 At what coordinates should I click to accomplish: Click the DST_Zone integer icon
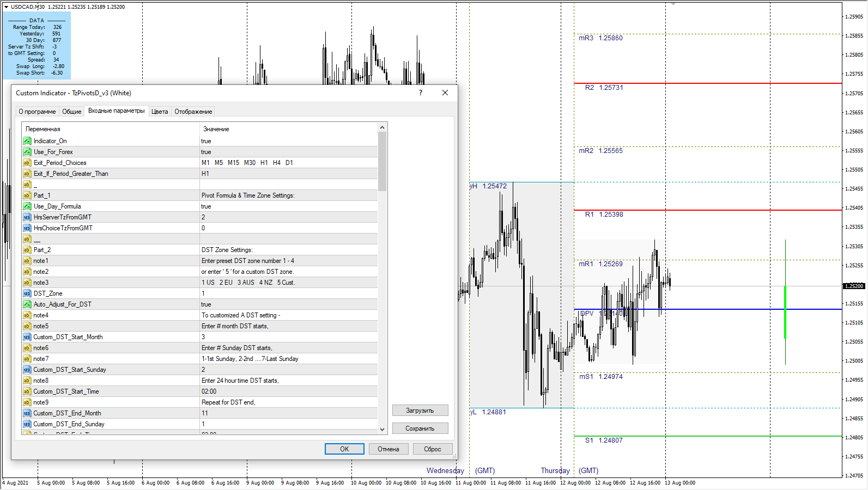coord(27,293)
